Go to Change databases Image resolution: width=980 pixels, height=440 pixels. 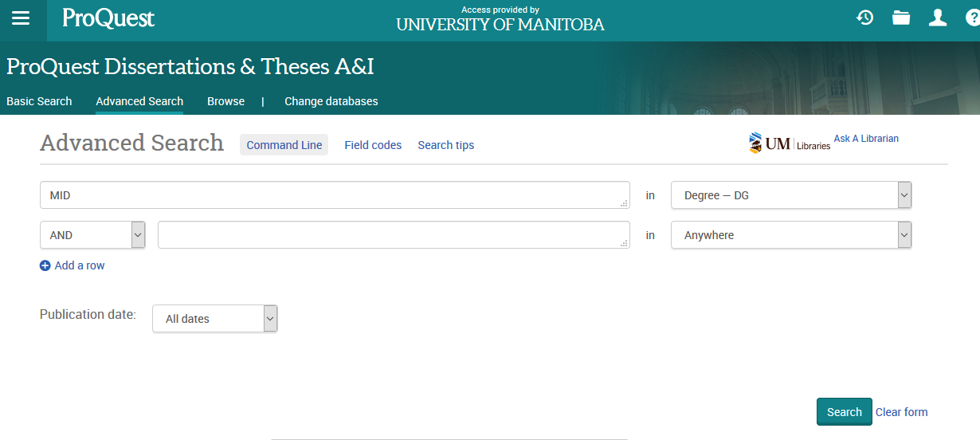tap(331, 101)
